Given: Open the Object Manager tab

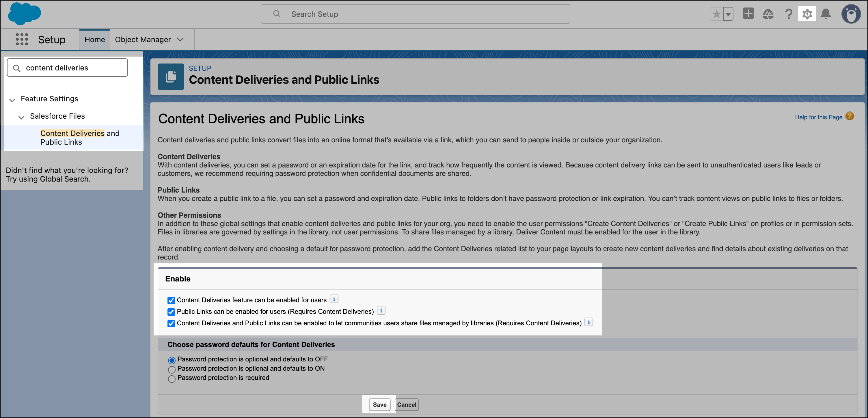Looking at the screenshot, I should tap(143, 40).
